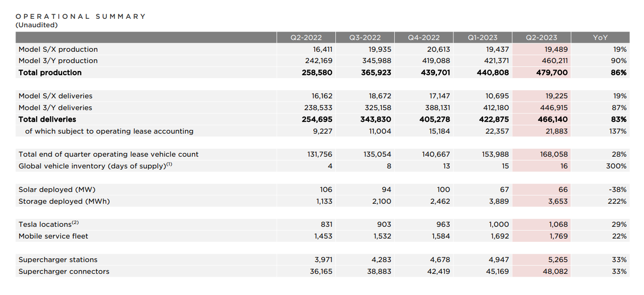Select Q3-2022 Model S/X production value 19,935
Screen dimensions: 644x295
tap(380, 49)
